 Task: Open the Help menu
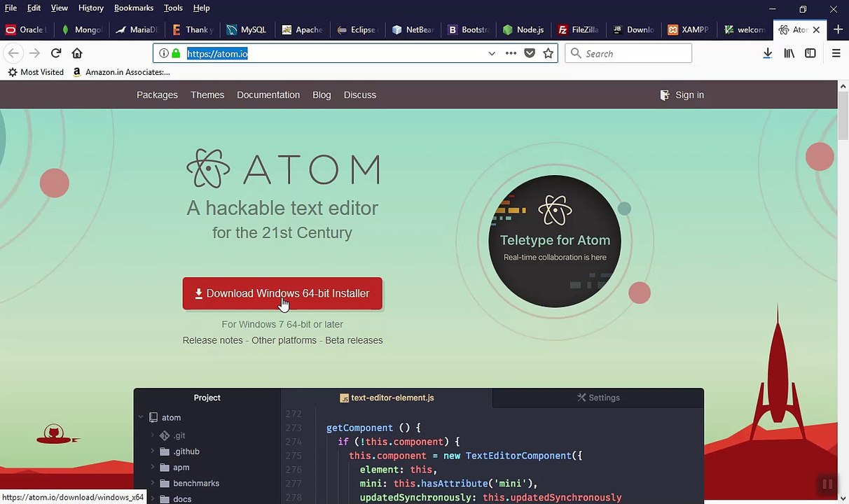pos(201,8)
